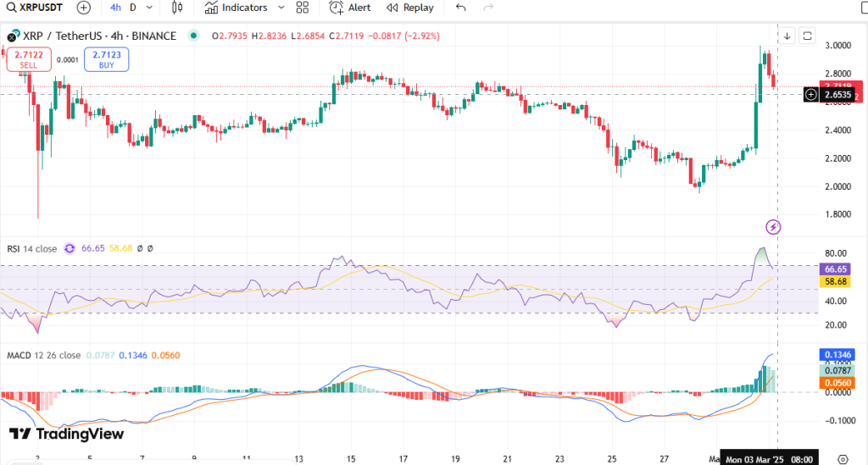Click the redo arrow in toolbar
Viewport: 868px width, 465px height.
[487, 8]
